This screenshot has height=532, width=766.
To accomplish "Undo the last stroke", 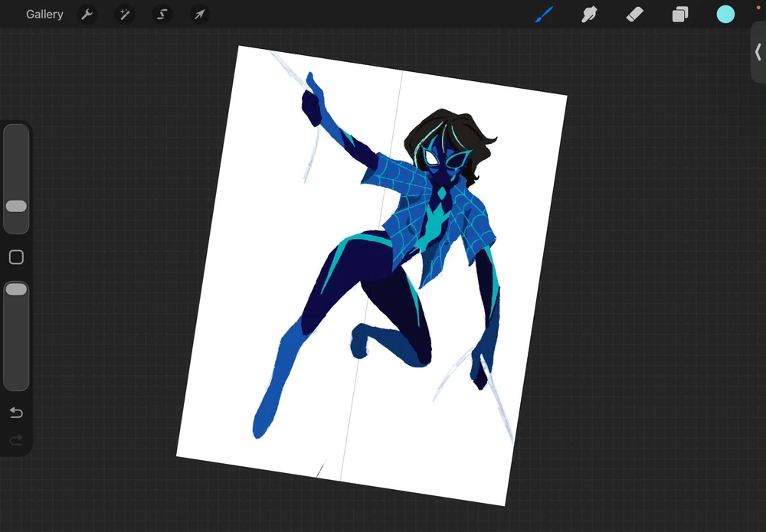I will click(x=16, y=413).
